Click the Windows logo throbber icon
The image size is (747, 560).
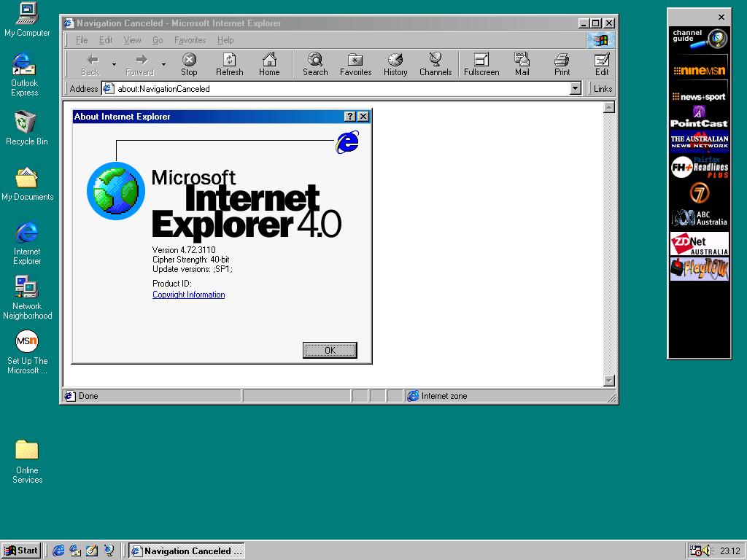click(600, 41)
